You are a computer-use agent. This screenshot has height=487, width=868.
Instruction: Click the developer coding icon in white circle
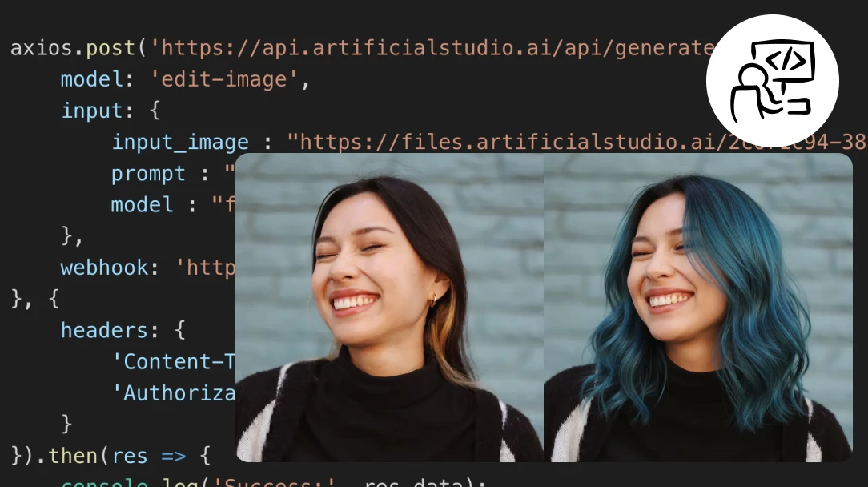772,81
